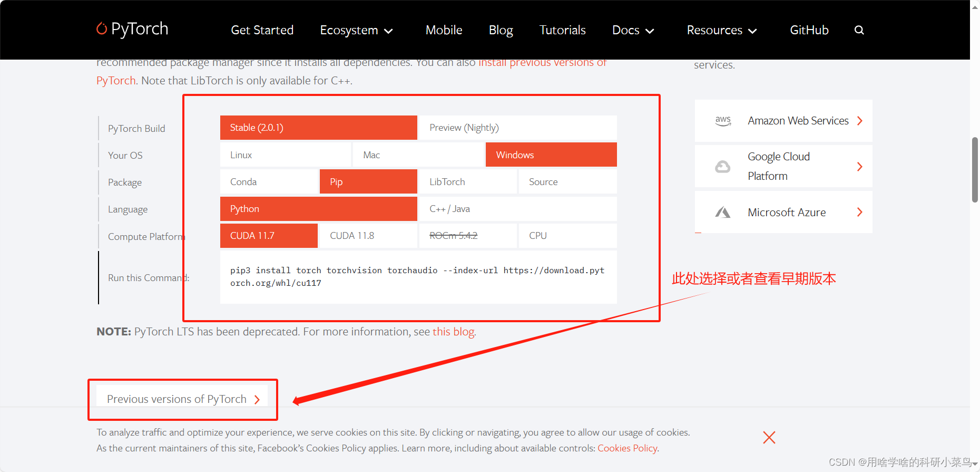The height and width of the screenshot is (472, 980).
Task: Select C++ / Java language
Action: (518, 209)
